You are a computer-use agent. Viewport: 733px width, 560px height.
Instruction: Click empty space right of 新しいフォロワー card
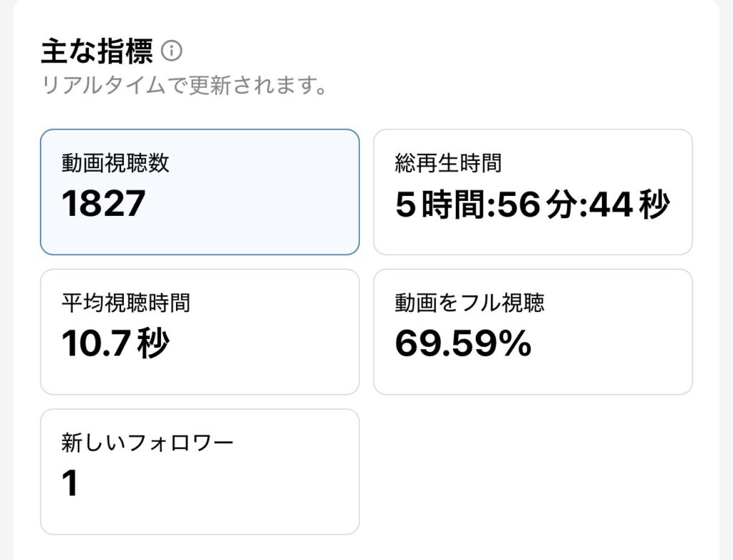tap(533, 472)
